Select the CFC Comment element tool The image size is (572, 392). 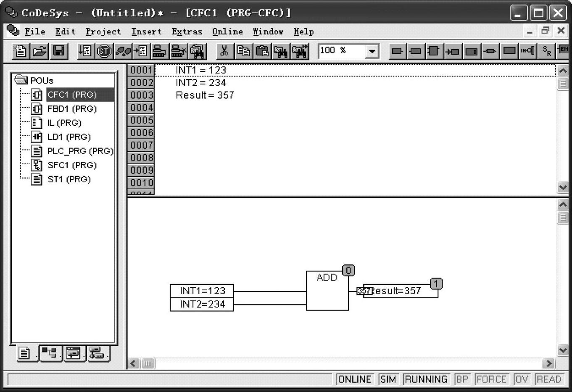(x=509, y=51)
